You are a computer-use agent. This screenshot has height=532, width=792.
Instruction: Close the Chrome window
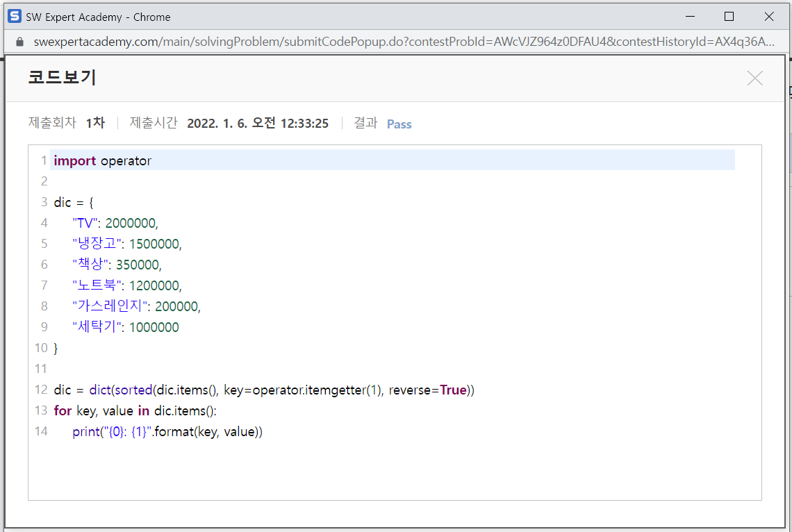pos(769,17)
